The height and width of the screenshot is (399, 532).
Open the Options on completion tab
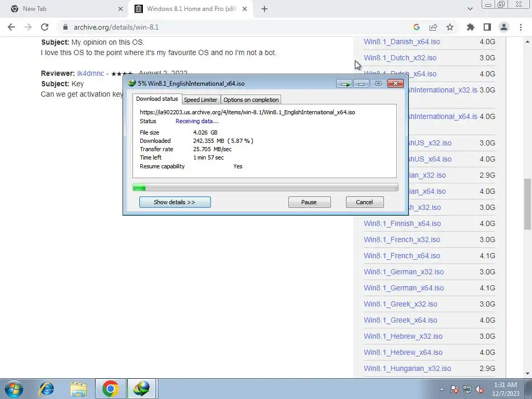click(x=251, y=99)
